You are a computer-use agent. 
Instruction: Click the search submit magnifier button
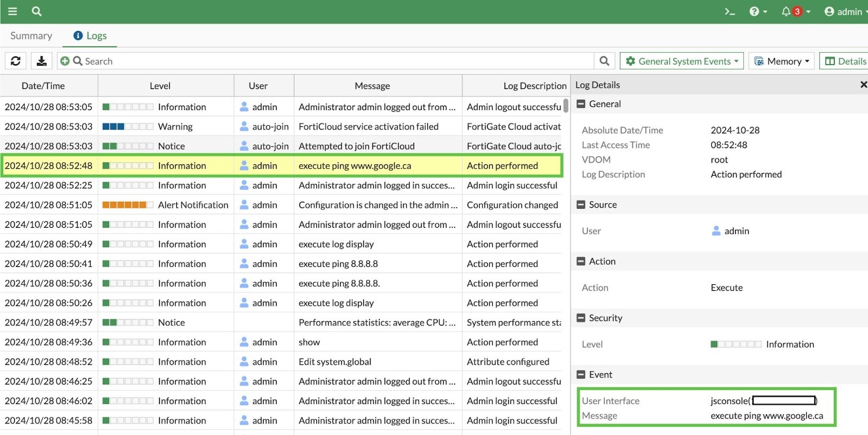click(x=604, y=61)
